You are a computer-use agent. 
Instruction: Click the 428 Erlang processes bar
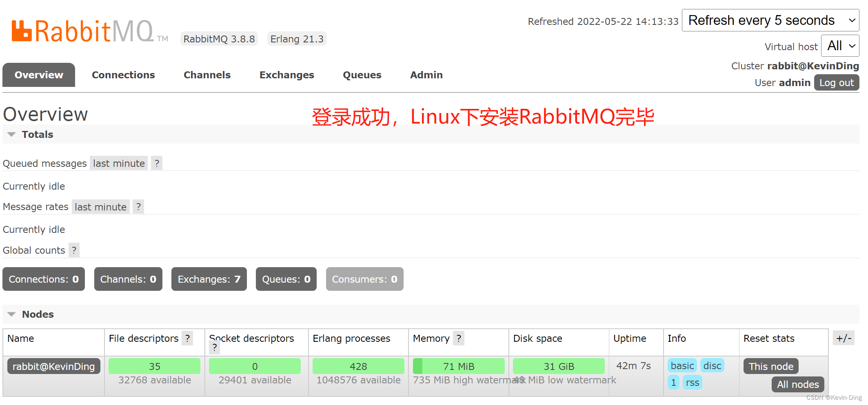(x=358, y=366)
